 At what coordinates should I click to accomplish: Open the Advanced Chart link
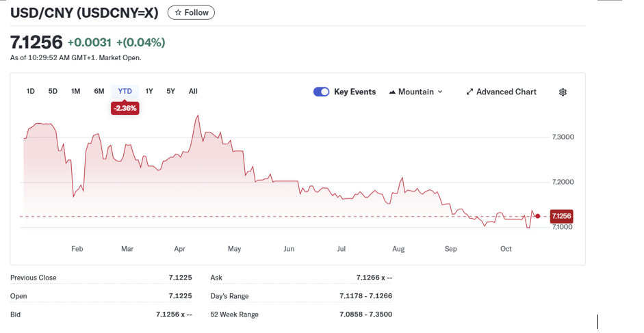(506, 92)
